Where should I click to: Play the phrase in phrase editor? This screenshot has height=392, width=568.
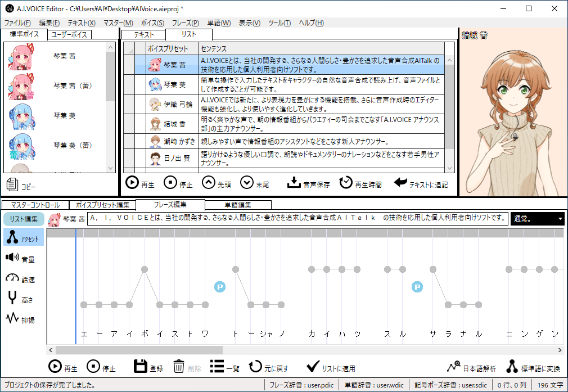click(x=62, y=367)
